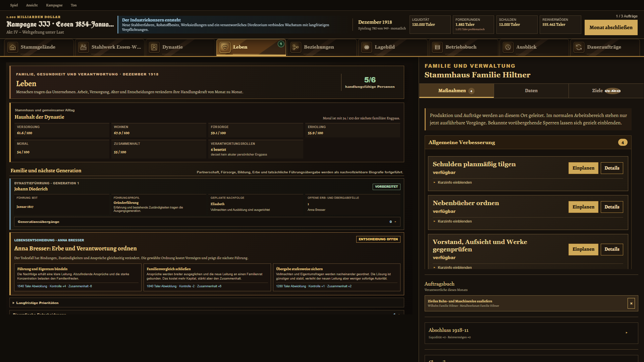Schedule Nebenbücher ordnen with Einplanen
Image resolution: width=644 pixels, height=362 pixels.
point(583,207)
